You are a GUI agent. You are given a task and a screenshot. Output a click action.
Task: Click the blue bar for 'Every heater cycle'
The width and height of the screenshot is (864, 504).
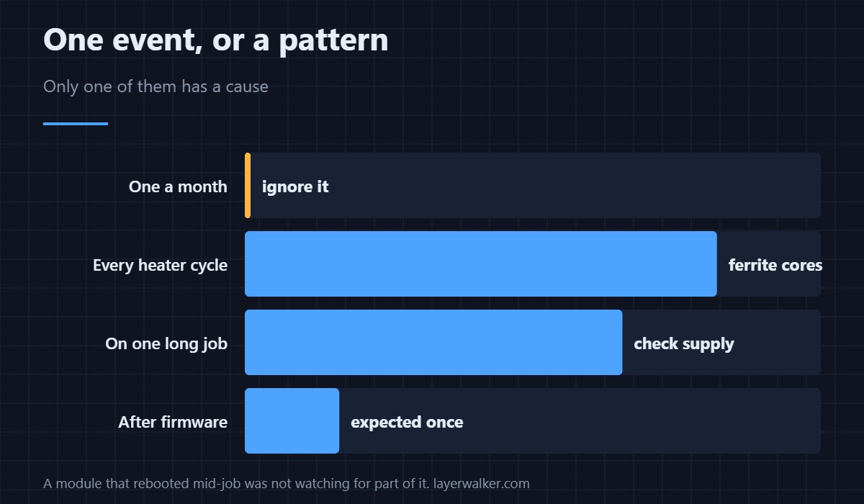(x=481, y=264)
